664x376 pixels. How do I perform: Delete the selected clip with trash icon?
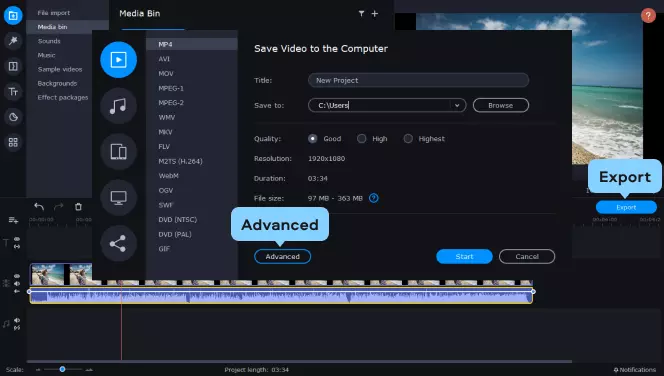click(x=78, y=207)
